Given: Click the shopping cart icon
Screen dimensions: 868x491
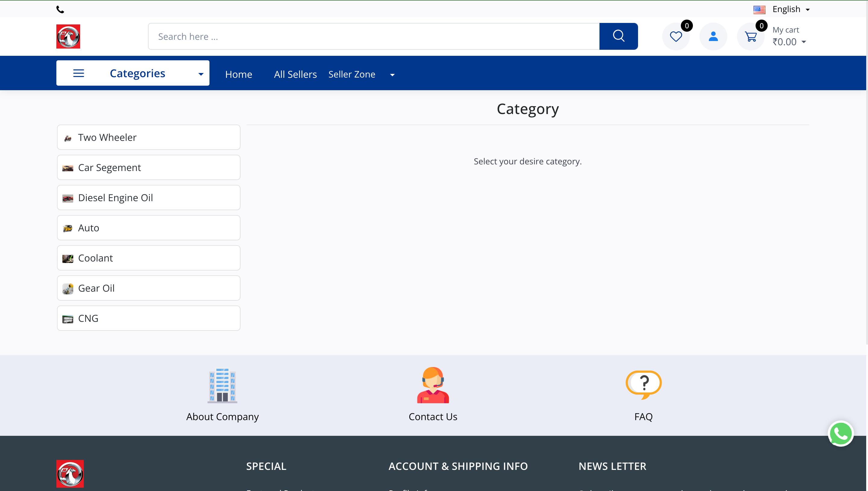Looking at the screenshot, I should pos(750,36).
